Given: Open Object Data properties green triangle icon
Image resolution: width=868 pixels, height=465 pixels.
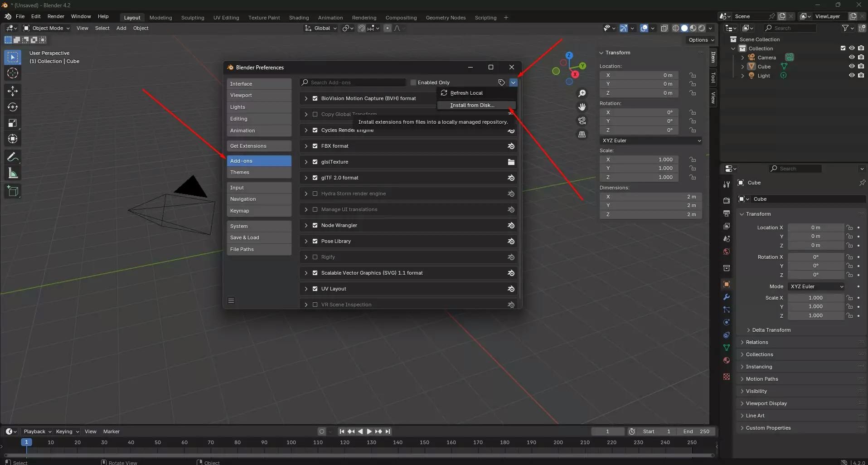Looking at the screenshot, I should coord(727,348).
